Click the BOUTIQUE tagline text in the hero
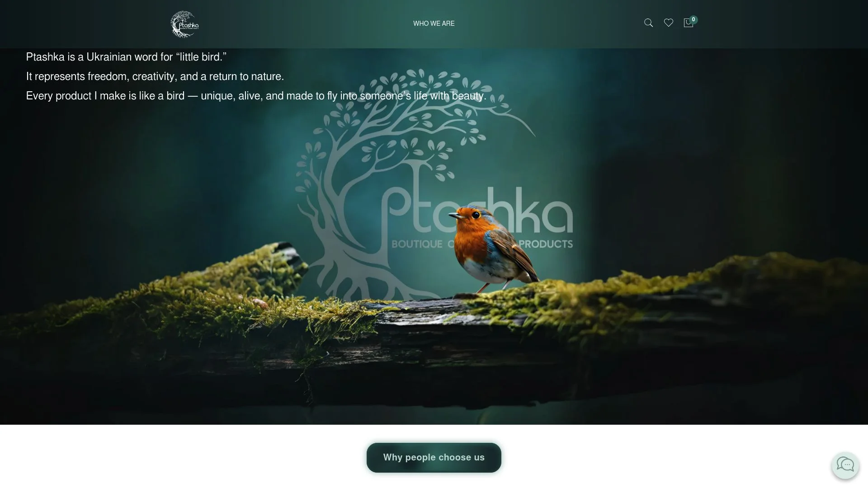Viewport: 868px width, 488px height. (x=417, y=244)
